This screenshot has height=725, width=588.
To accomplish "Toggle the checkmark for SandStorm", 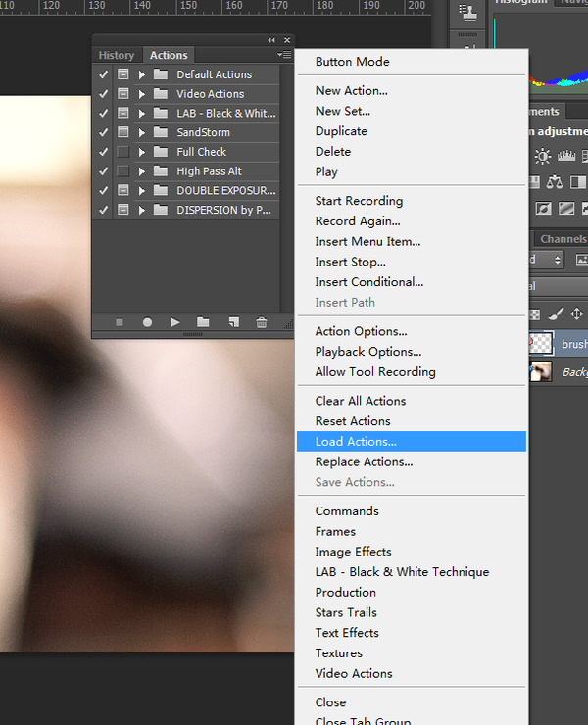I will pyautogui.click(x=104, y=132).
